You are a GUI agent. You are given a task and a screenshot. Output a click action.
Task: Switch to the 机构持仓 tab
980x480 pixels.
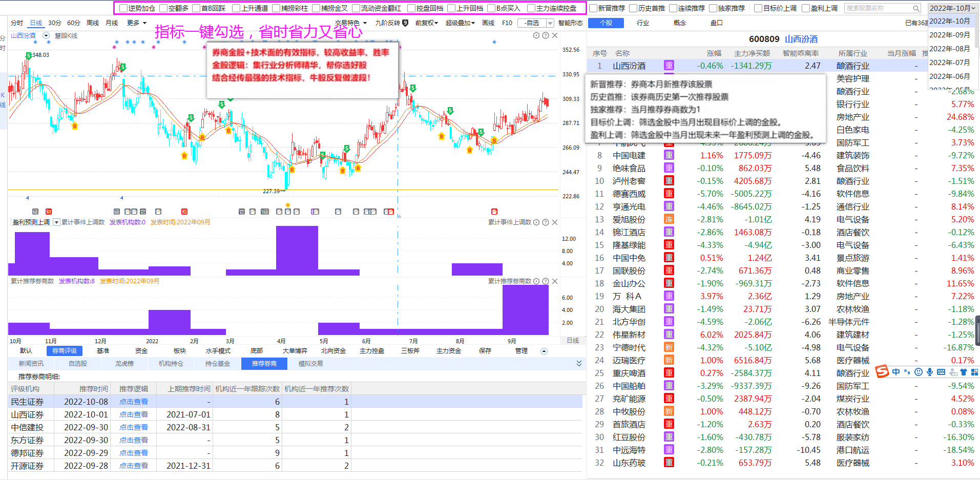click(x=171, y=364)
